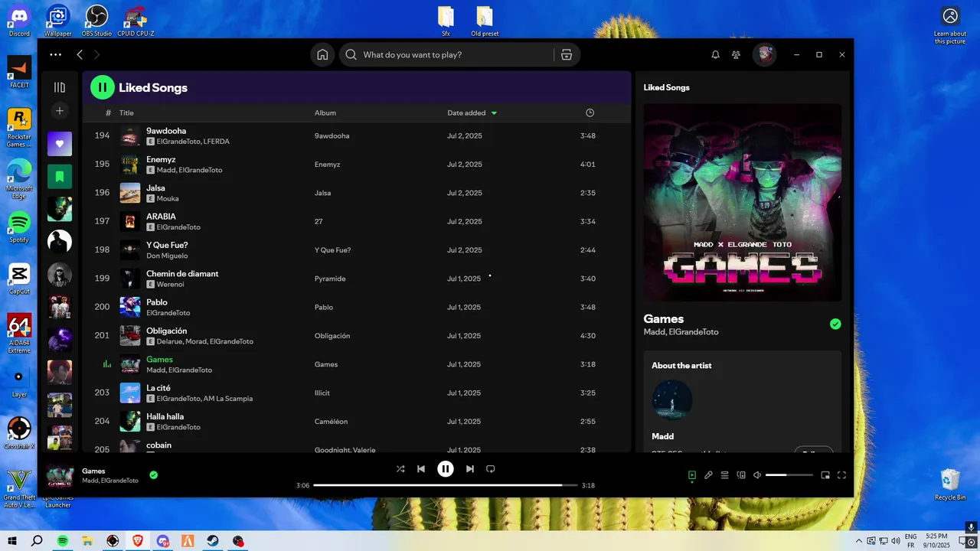Open the notifications bell
Image resolution: width=980 pixels, height=551 pixels.
pyautogui.click(x=715, y=54)
